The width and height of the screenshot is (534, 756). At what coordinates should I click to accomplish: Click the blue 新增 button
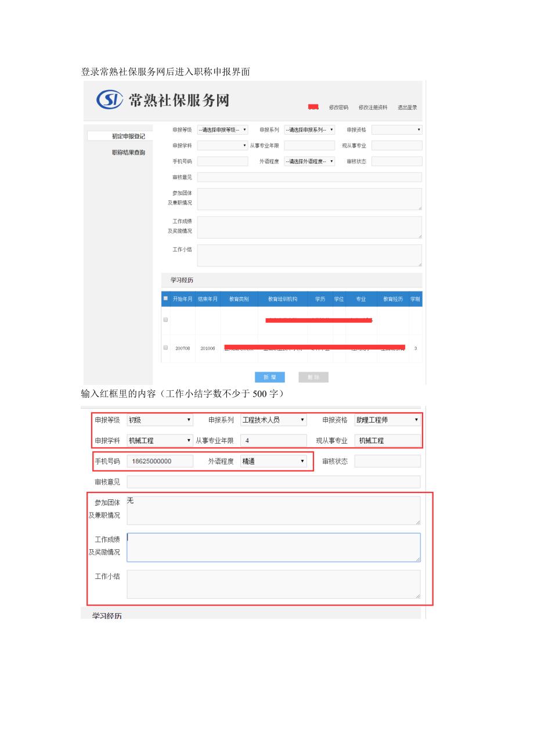(270, 377)
